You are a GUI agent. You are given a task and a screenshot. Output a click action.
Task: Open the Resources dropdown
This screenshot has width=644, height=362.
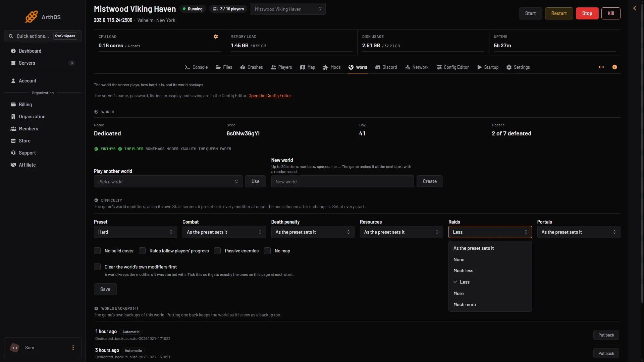(x=401, y=232)
